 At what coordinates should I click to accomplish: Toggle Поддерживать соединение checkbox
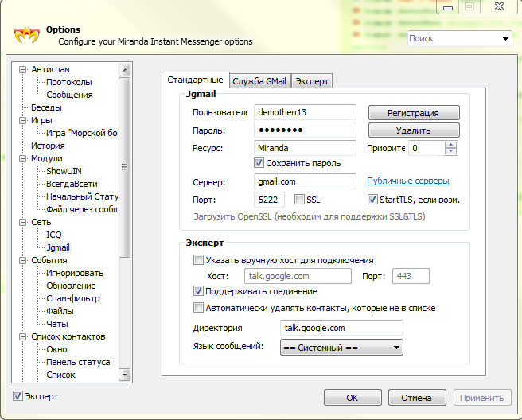(198, 291)
